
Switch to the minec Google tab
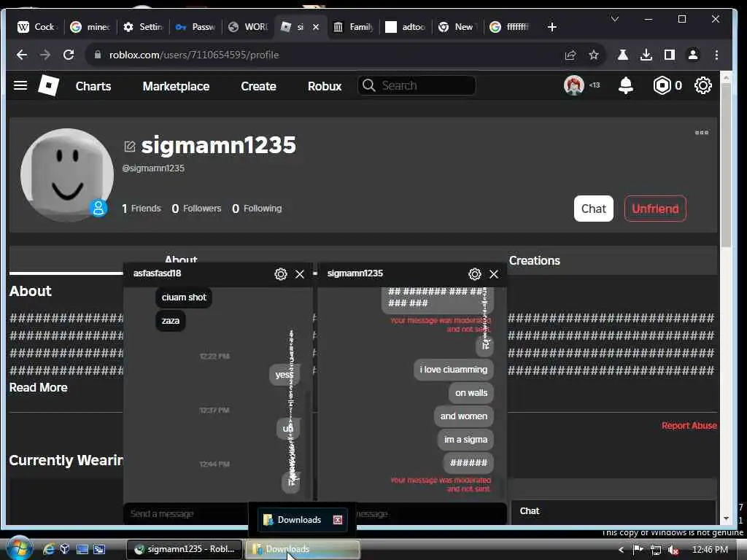(x=90, y=27)
